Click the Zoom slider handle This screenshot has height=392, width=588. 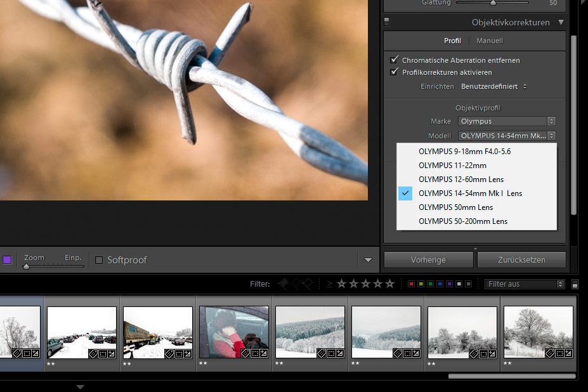click(x=26, y=266)
